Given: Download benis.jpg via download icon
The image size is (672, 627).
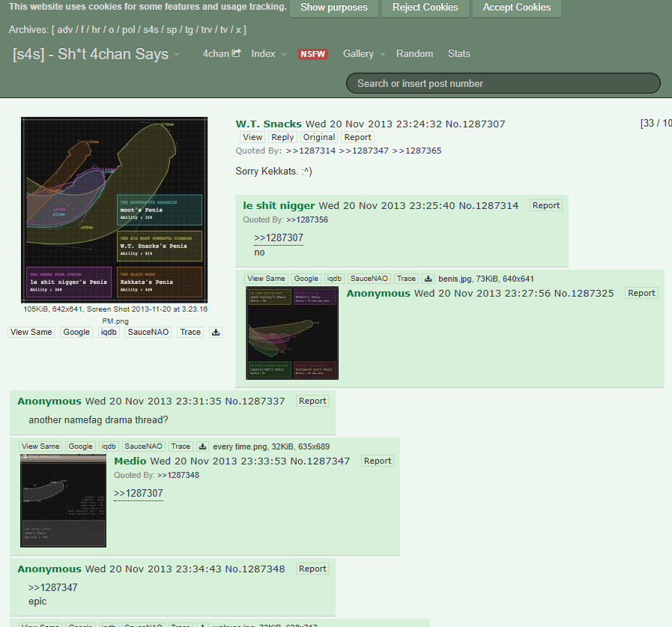Looking at the screenshot, I should click(x=428, y=279).
